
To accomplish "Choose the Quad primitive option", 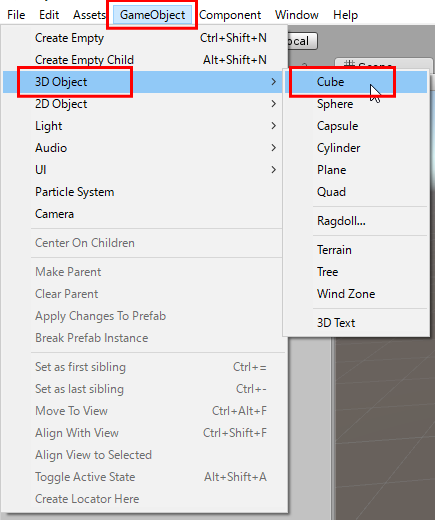I will point(357,192).
